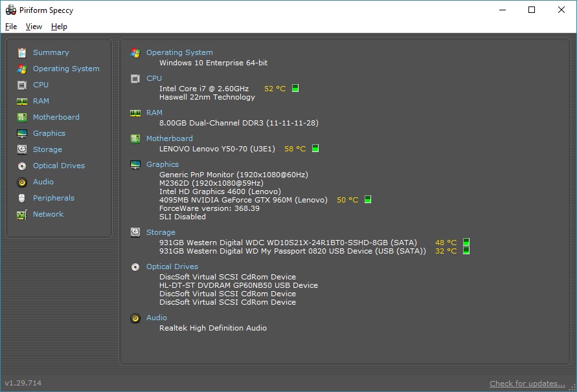Click the Speccy app icon in title bar
This screenshot has width=577, height=392.
10,10
